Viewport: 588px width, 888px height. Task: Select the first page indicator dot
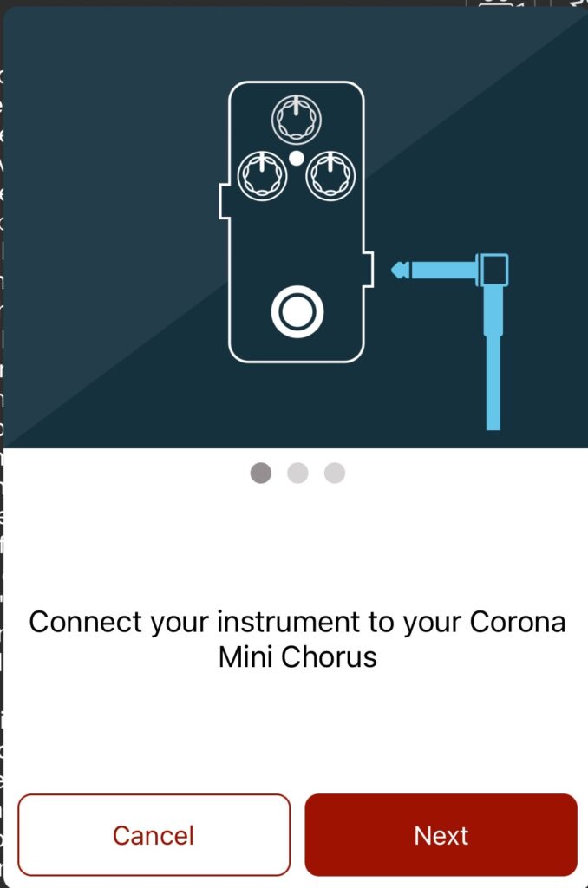point(260,473)
